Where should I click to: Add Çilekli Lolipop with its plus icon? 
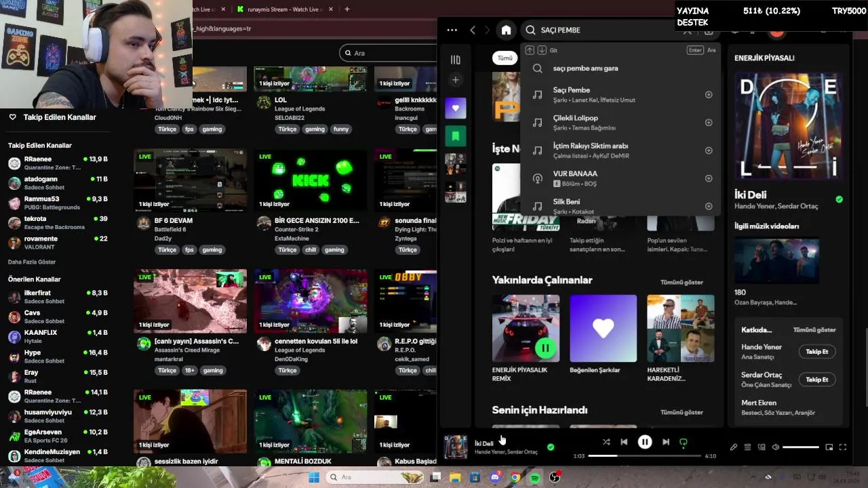coord(709,123)
